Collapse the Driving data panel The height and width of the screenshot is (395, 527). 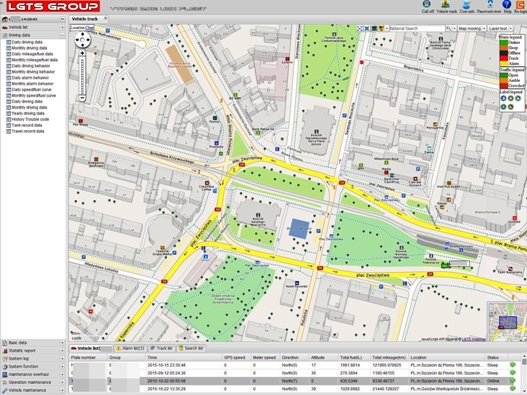pos(62,35)
